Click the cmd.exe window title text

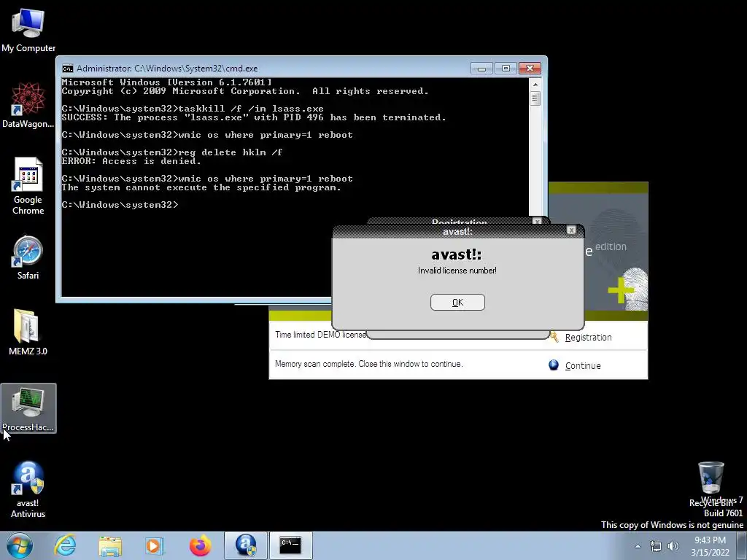(x=167, y=69)
